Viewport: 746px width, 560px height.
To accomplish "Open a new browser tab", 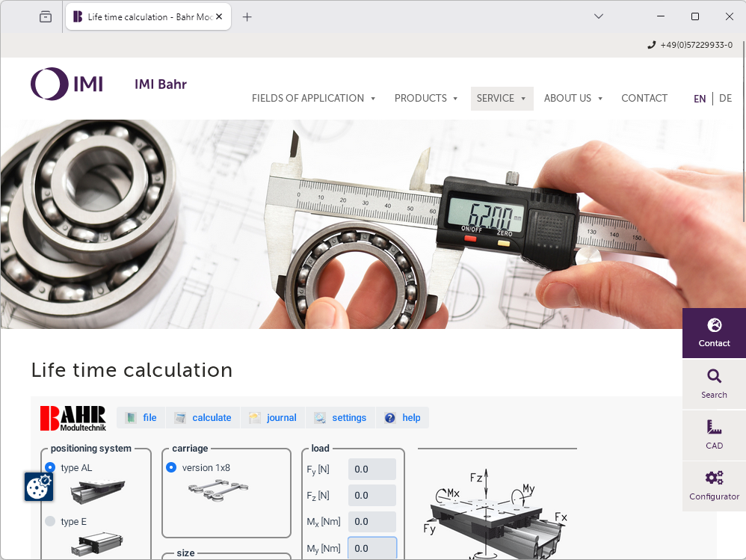I will coord(247,16).
